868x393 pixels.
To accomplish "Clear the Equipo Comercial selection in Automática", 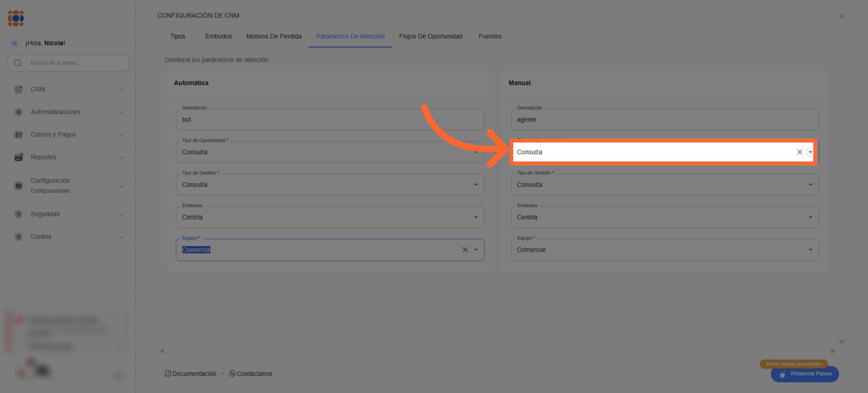I will click(465, 250).
